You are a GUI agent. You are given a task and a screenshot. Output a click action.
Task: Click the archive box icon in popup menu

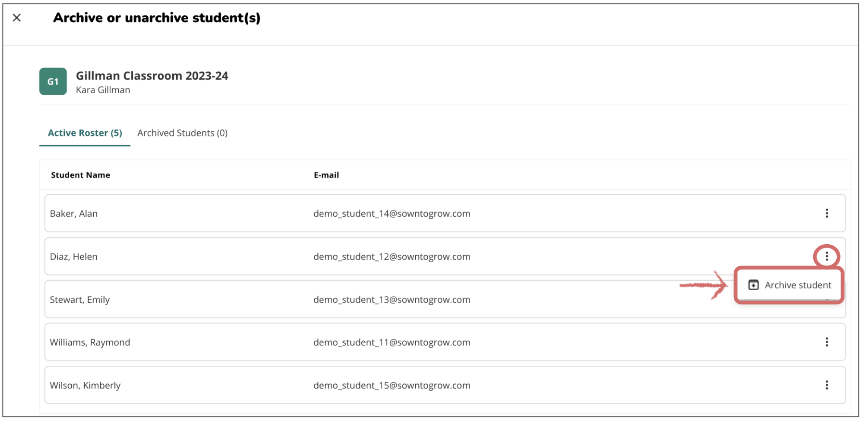(x=753, y=285)
